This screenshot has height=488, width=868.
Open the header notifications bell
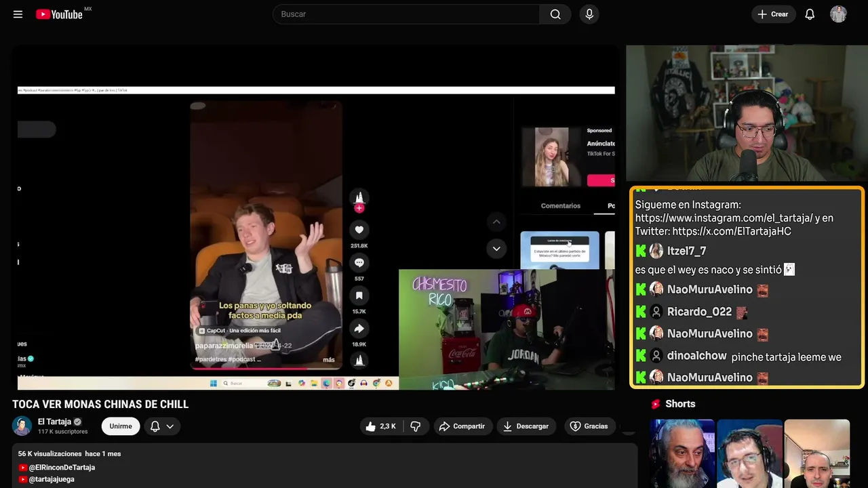pyautogui.click(x=810, y=14)
